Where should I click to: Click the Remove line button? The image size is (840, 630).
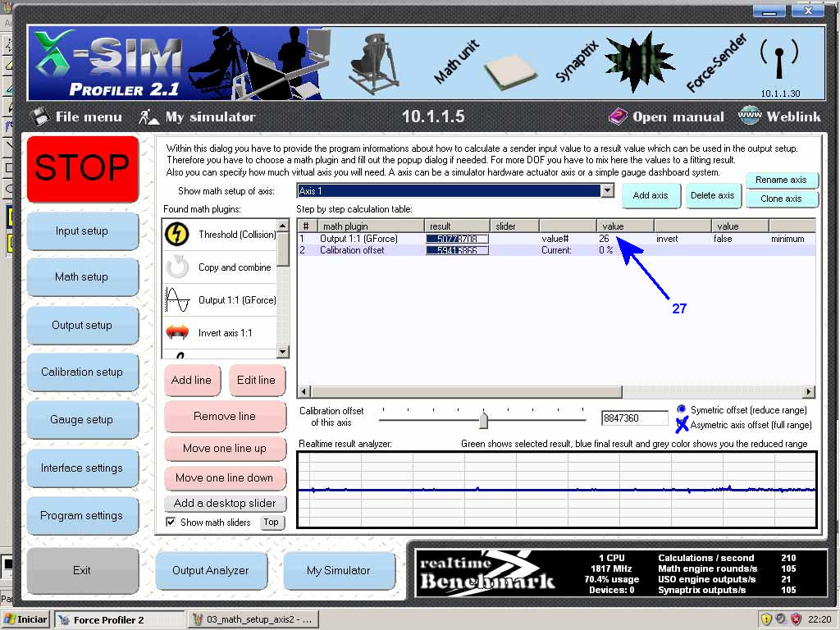225,416
